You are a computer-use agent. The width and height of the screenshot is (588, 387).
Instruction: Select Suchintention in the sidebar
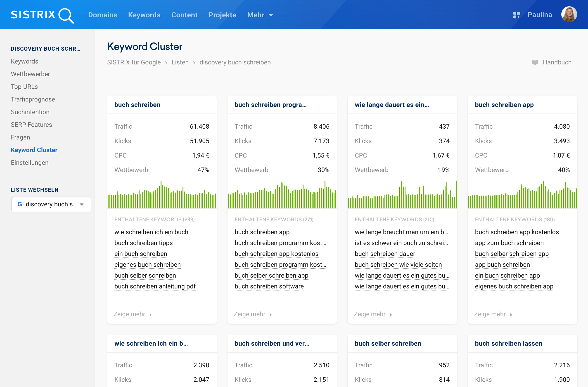pyautogui.click(x=30, y=112)
